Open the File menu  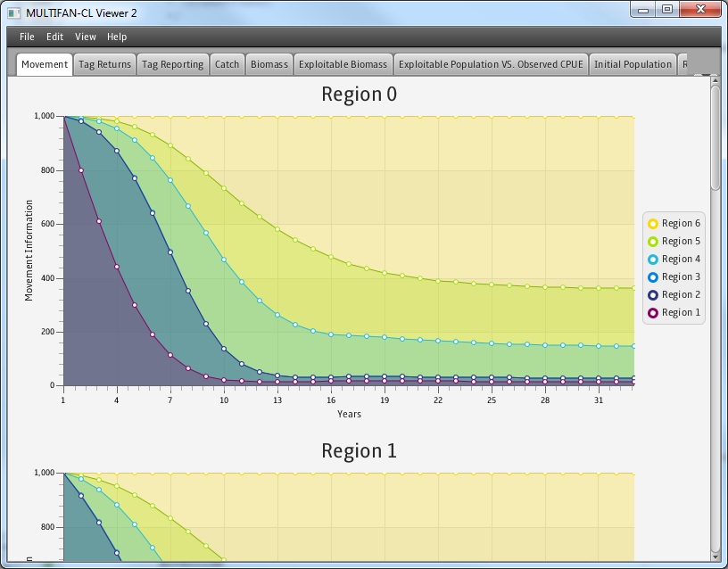click(27, 37)
